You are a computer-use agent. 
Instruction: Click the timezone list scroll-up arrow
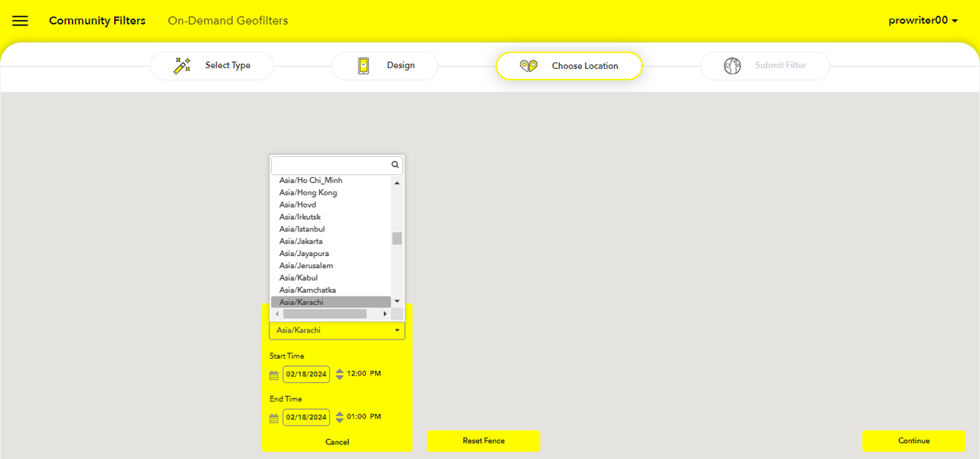pyautogui.click(x=397, y=183)
